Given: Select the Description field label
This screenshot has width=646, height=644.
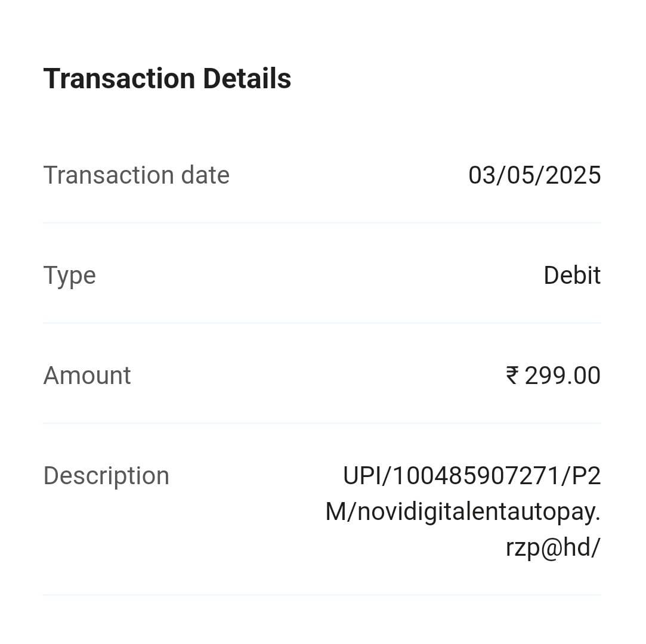Looking at the screenshot, I should 106,476.
